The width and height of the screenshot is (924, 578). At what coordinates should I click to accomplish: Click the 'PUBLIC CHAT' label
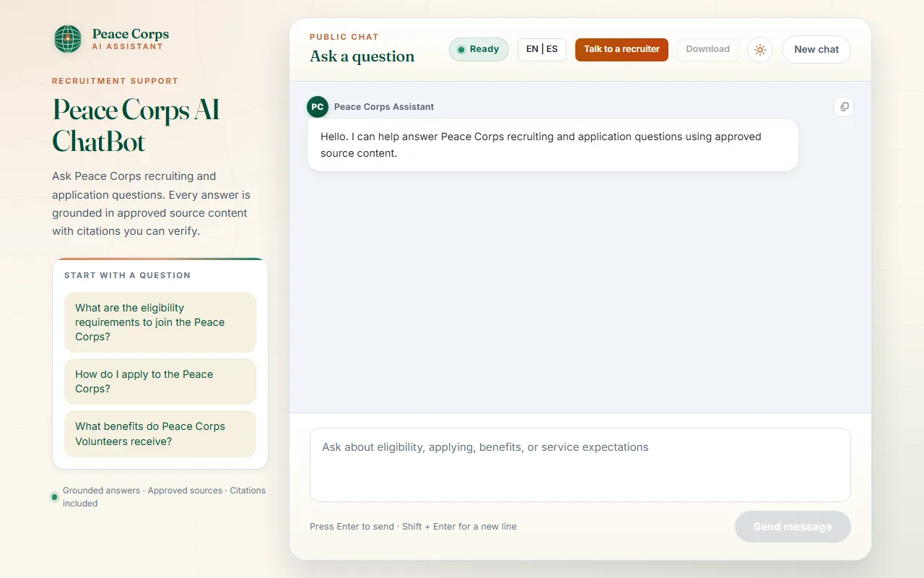[x=344, y=37]
